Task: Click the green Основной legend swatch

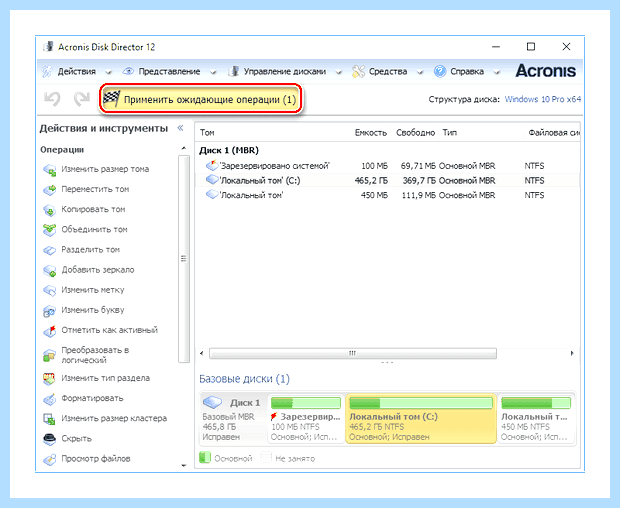Action: 205,458
